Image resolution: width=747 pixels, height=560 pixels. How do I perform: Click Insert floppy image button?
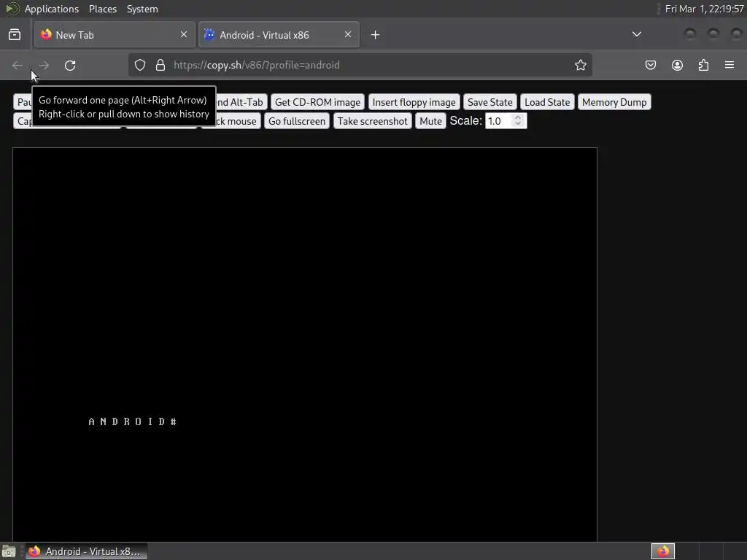414,102
